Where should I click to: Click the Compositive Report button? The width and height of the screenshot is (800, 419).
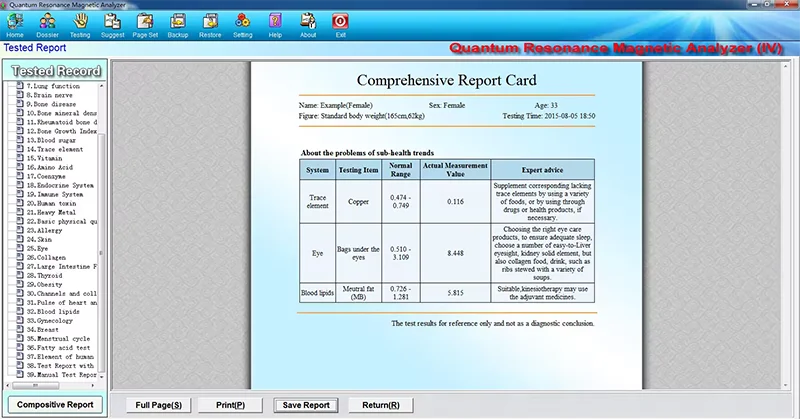[55, 405]
